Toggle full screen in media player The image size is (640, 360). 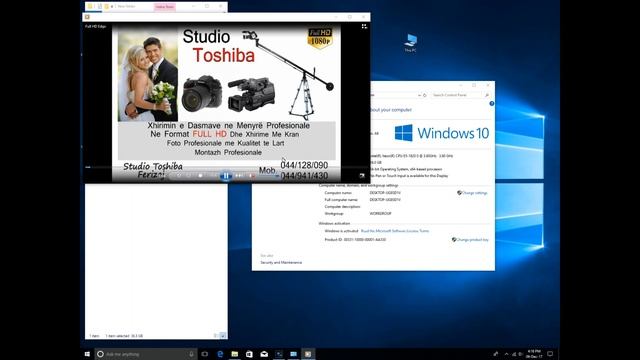[x=362, y=176]
